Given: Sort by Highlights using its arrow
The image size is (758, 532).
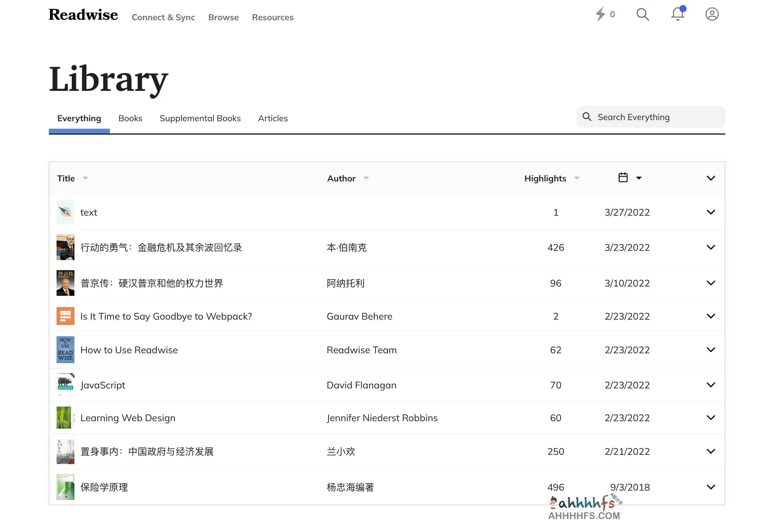Looking at the screenshot, I should coord(577,178).
